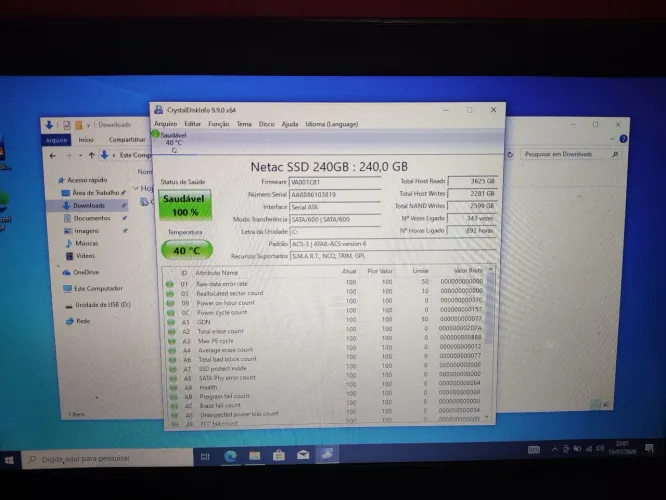
Task: Select the Unexpected power loss count row
Action: 327,413
